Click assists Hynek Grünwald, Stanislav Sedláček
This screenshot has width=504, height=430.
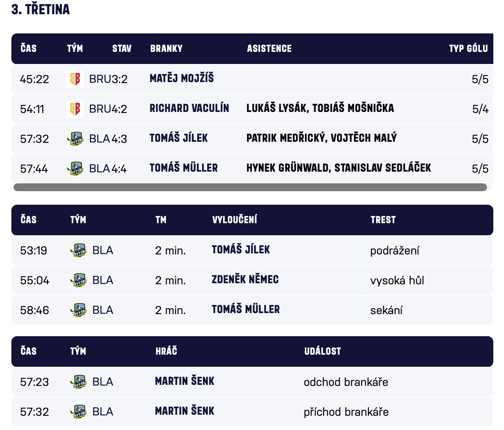pos(338,168)
